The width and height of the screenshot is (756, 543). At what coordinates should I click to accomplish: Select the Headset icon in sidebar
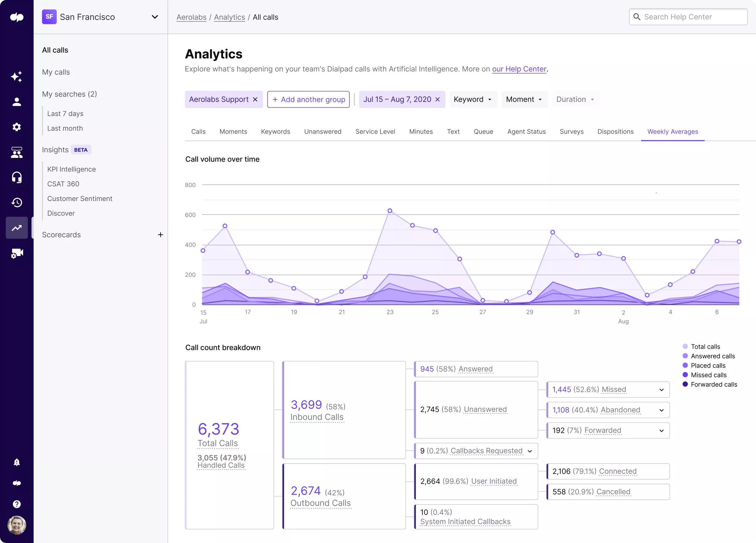(x=16, y=177)
